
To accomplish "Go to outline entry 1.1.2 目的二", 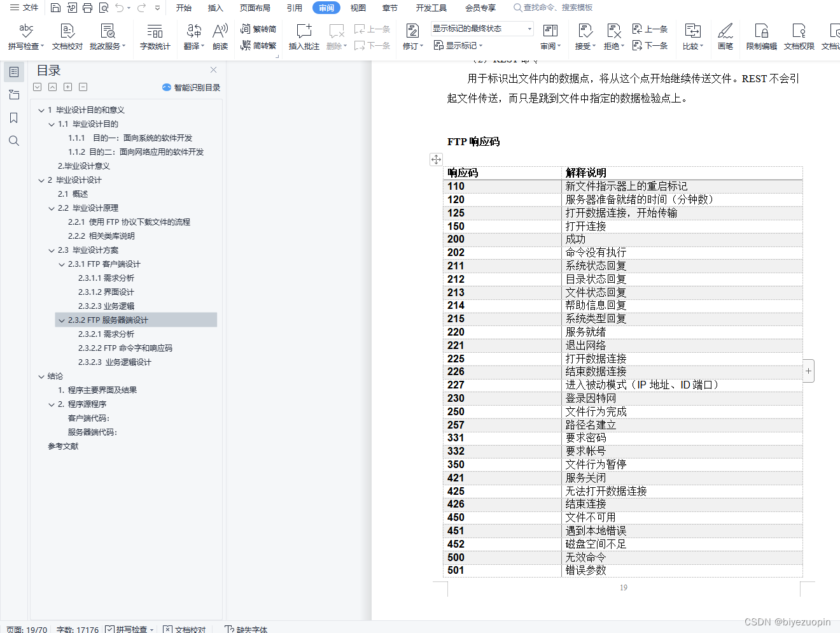I will (136, 152).
